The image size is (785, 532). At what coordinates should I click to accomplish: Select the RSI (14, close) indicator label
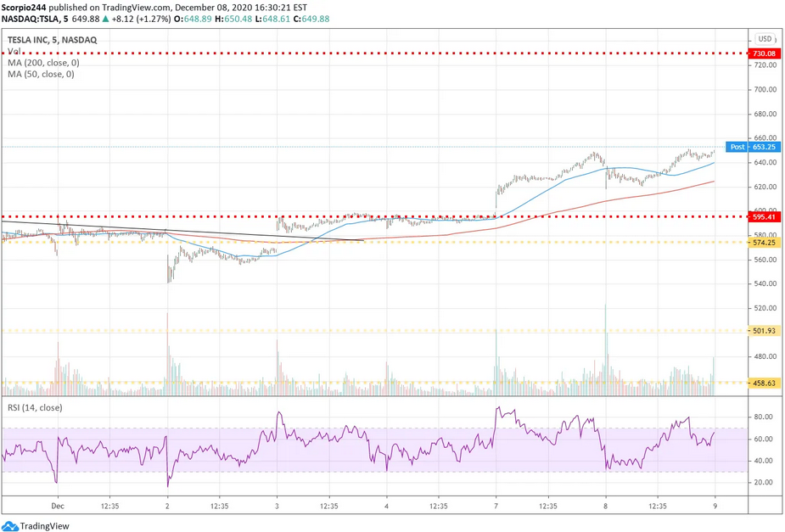point(35,408)
